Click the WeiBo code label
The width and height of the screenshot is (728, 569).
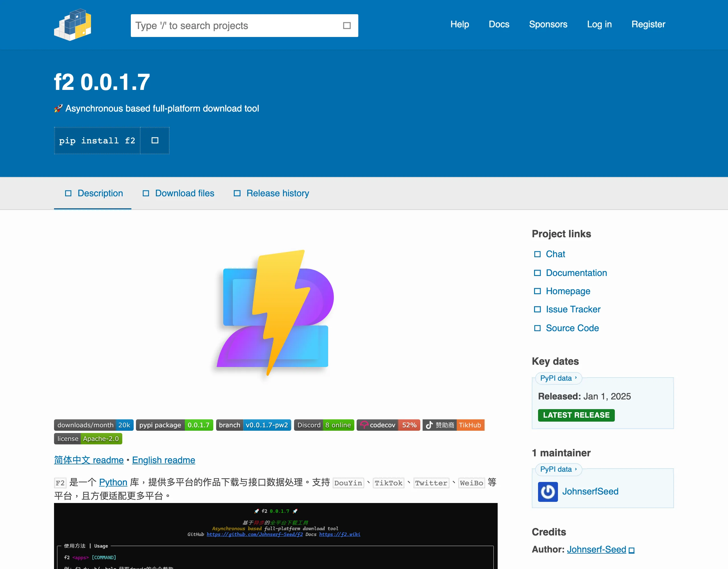pyautogui.click(x=471, y=483)
